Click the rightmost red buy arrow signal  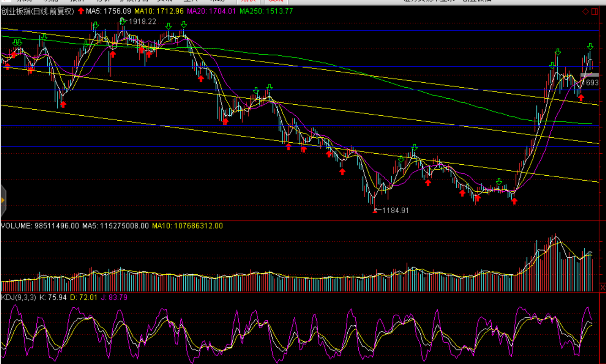[581, 98]
